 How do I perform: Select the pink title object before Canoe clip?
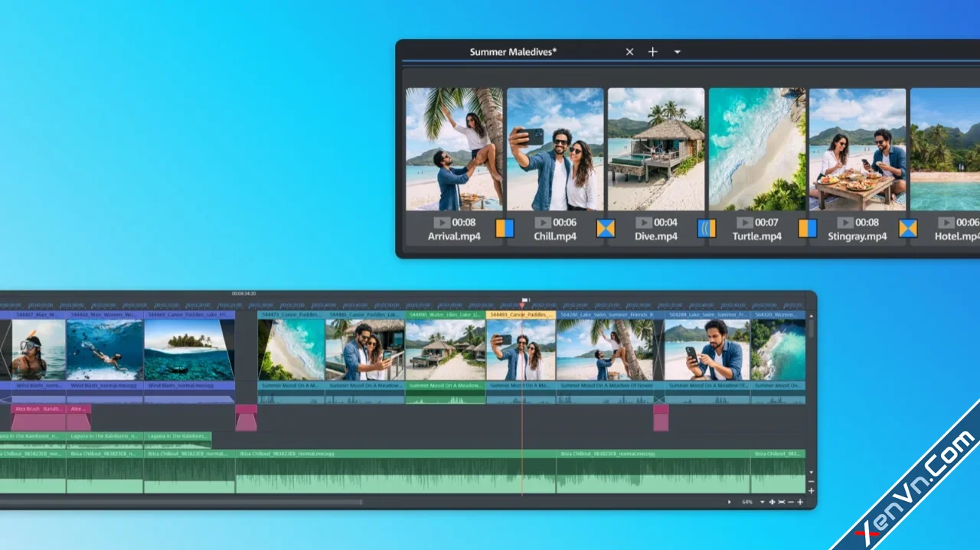[246, 418]
